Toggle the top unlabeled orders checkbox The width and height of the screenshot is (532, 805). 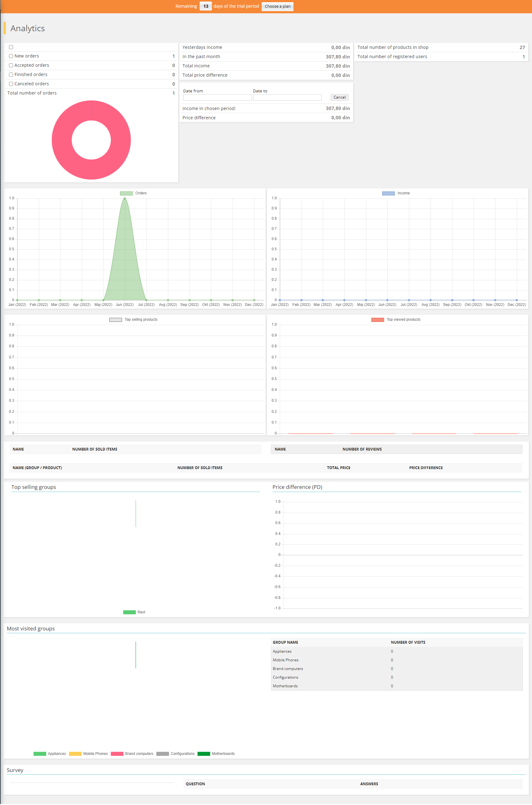point(11,47)
